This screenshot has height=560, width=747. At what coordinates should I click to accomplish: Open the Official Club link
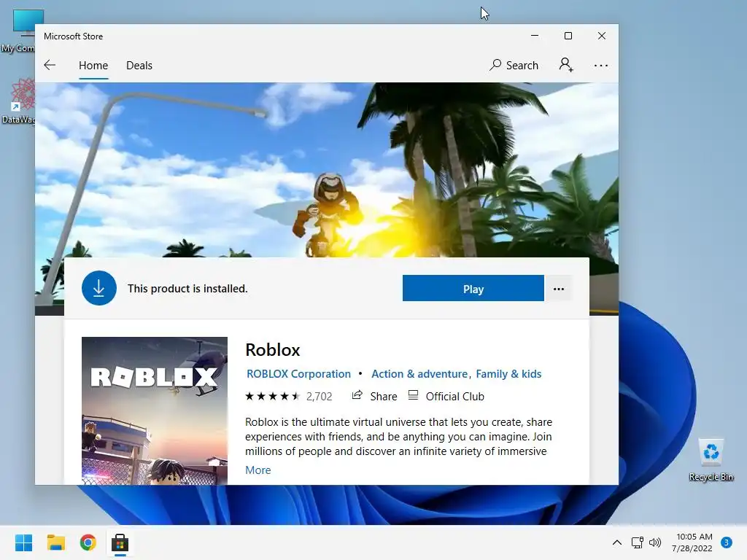446,396
